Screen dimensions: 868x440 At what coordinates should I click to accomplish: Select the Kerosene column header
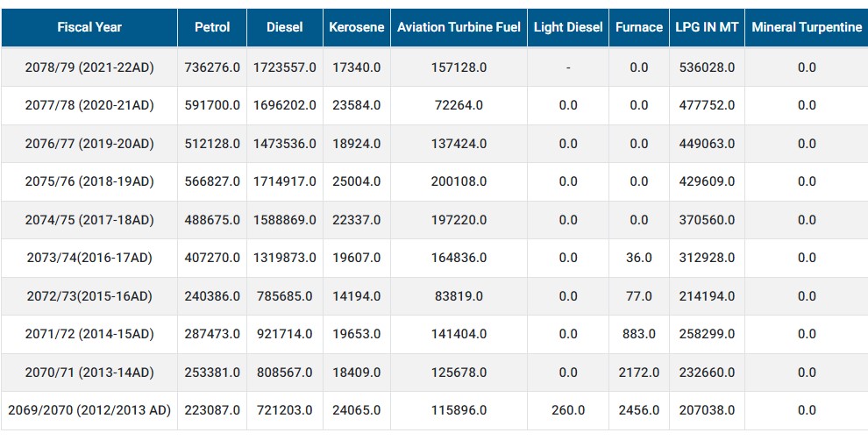coord(357,27)
